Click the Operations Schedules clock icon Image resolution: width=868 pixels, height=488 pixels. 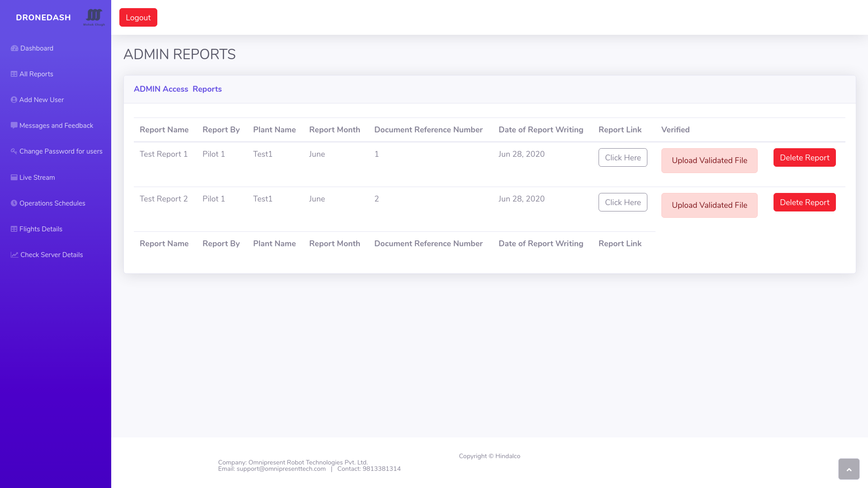[x=14, y=203]
